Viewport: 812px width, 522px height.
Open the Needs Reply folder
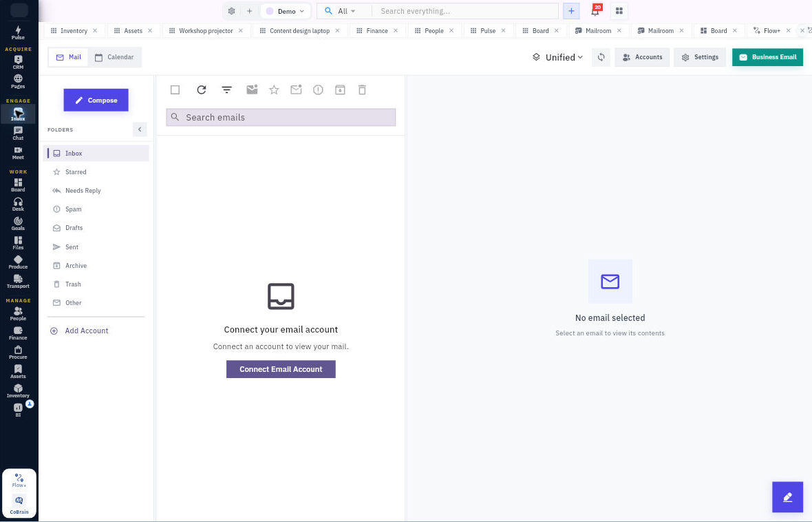pyautogui.click(x=96, y=190)
